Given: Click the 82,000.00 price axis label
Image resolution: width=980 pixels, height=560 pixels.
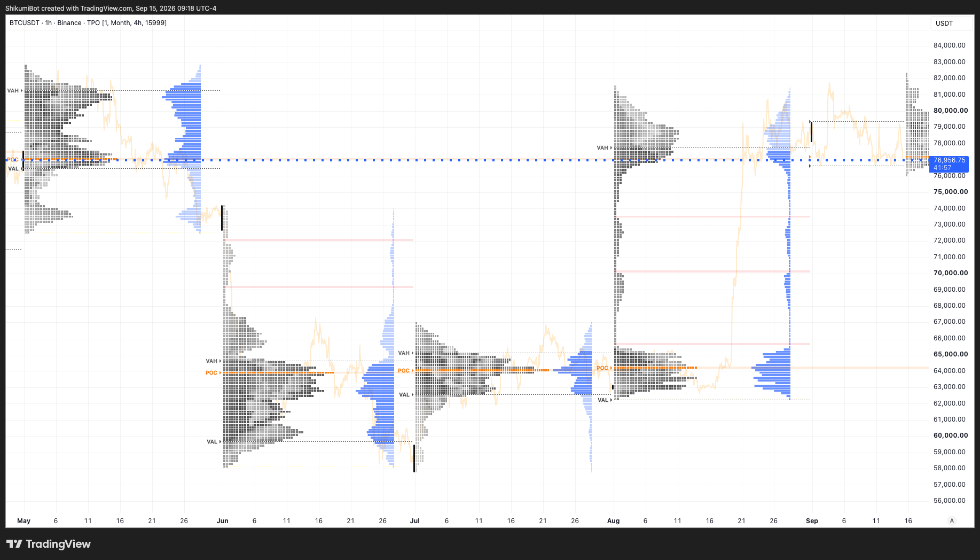Looking at the screenshot, I should coord(950,78).
